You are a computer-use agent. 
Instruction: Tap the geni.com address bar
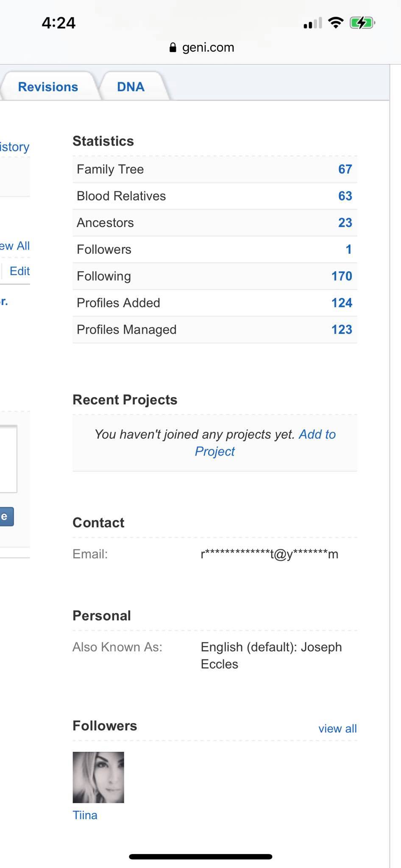(208, 47)
